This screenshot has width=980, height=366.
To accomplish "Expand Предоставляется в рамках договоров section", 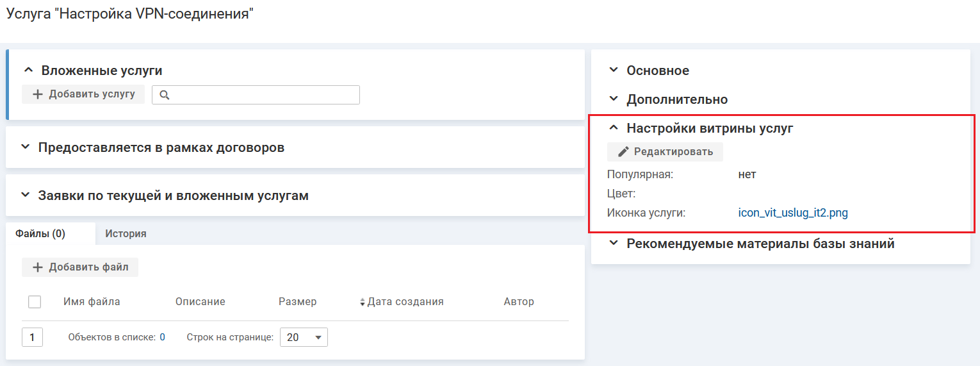I will pyautogui.click(x=25, y=147).
